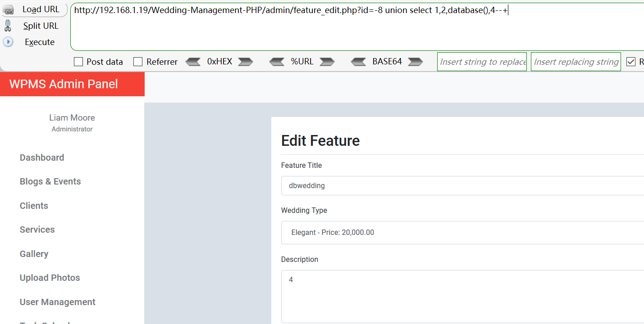Open User Management in the sidebar
Viewport: 644px width, 324px height.
pyautogui.click(x=58, y=302)
